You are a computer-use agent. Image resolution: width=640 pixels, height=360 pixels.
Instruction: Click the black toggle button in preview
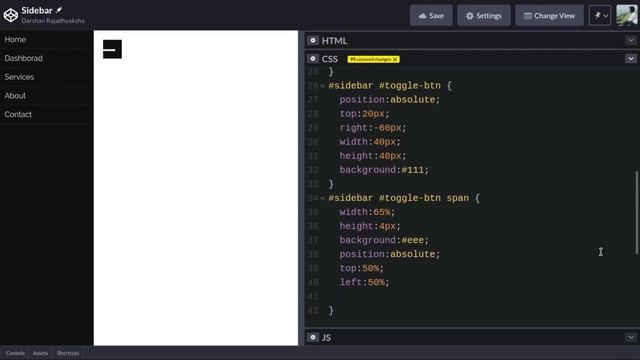tap(112, 49)
